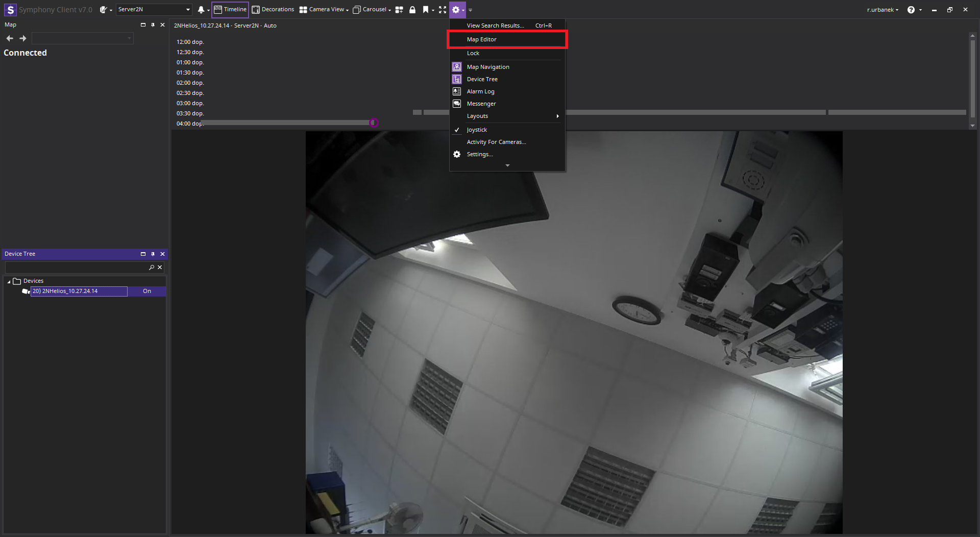The width and height of the screenshot is (980, 537).
Task: Click the fullscreen expand icon
Action: click(443, 10)
